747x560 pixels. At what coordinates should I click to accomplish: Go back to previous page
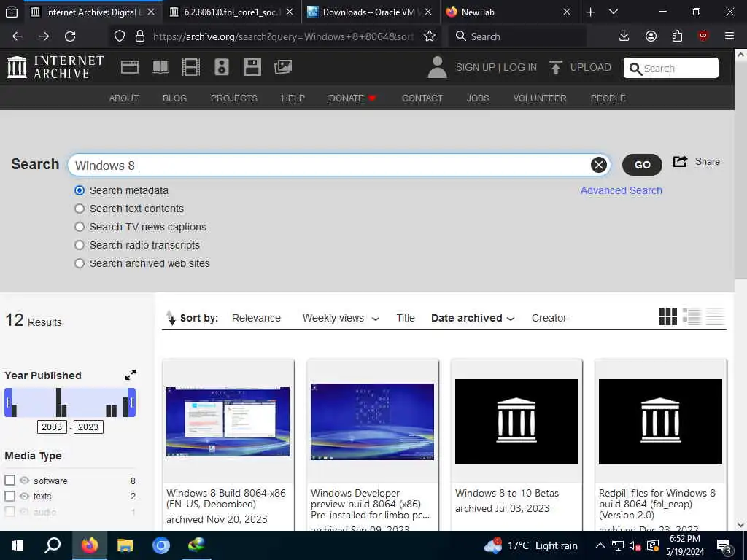click(18, 36)
